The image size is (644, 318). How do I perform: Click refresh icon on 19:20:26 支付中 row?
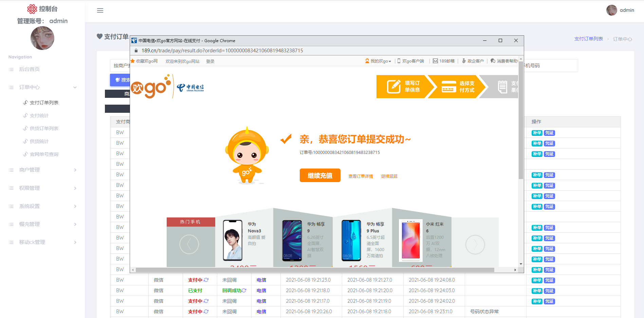206,312
